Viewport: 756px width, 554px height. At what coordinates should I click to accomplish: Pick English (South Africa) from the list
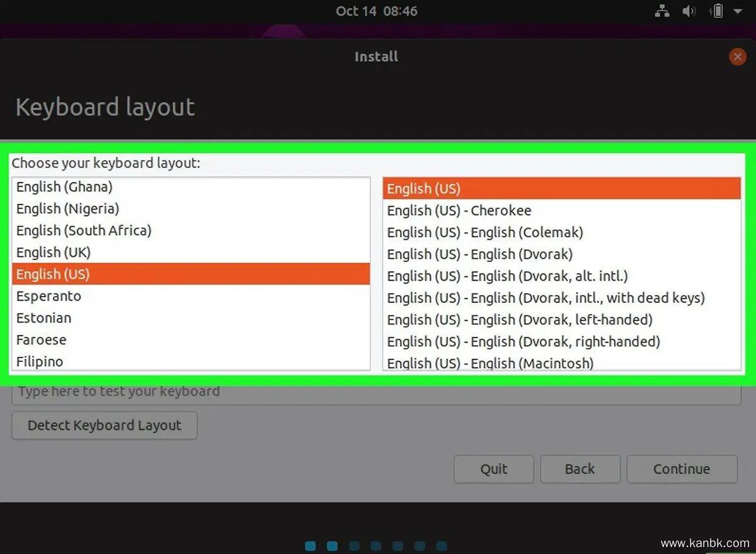click(x=84, y=230)
